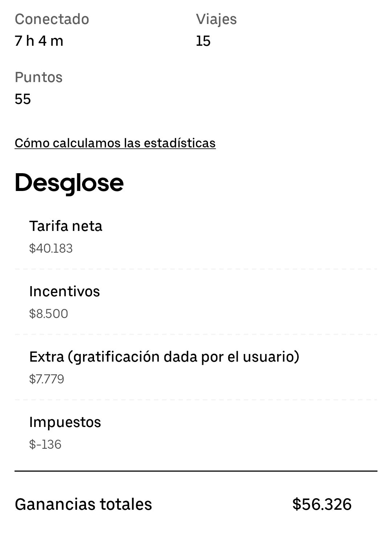This screenshot has width=392, height=533.
Task: Select the $40.183 net fare amount
Action: [x=51, y=248]
